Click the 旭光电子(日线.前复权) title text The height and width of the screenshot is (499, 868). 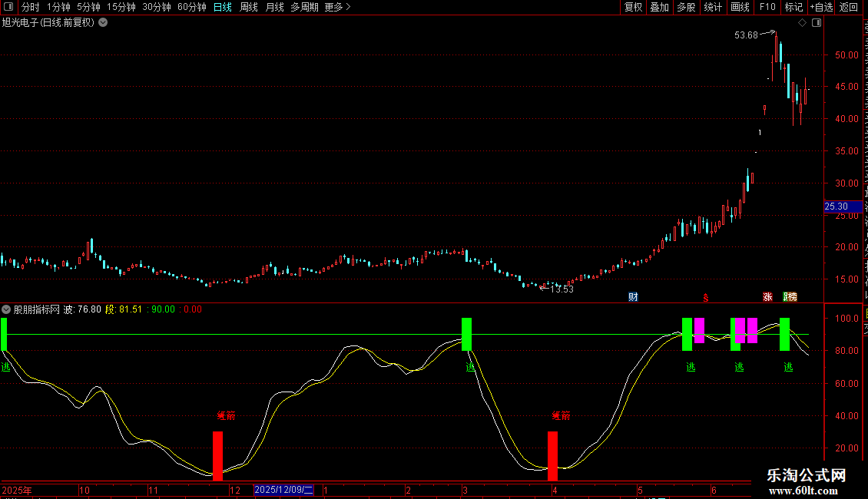click(48, 23)
